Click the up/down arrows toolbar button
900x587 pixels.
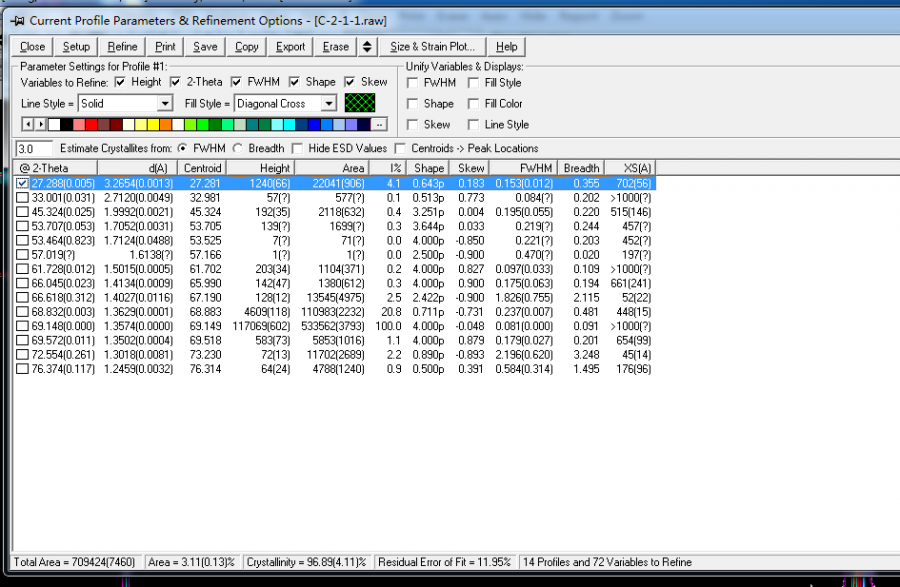click(x=367, y=47)
